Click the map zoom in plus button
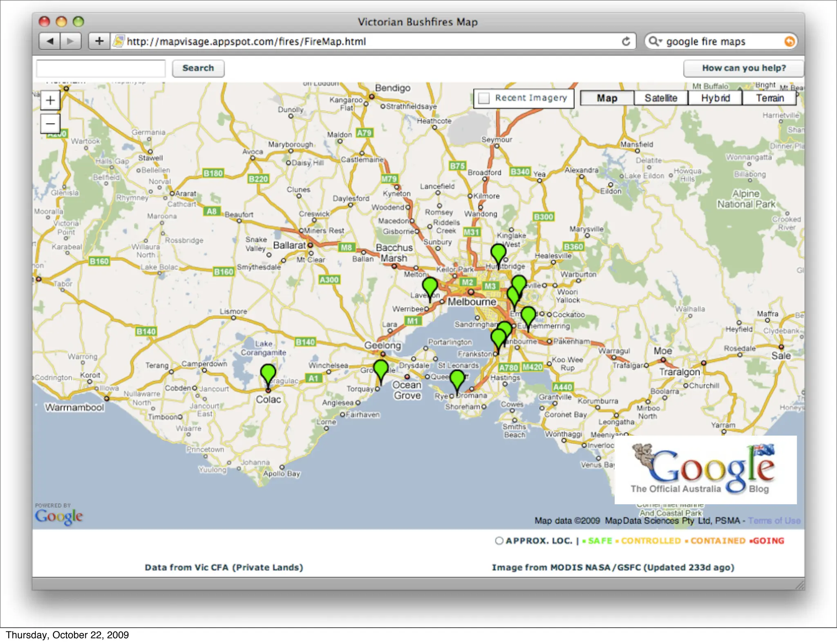The image size is (837, 644). pyautogui.click(x=50, y=101)
